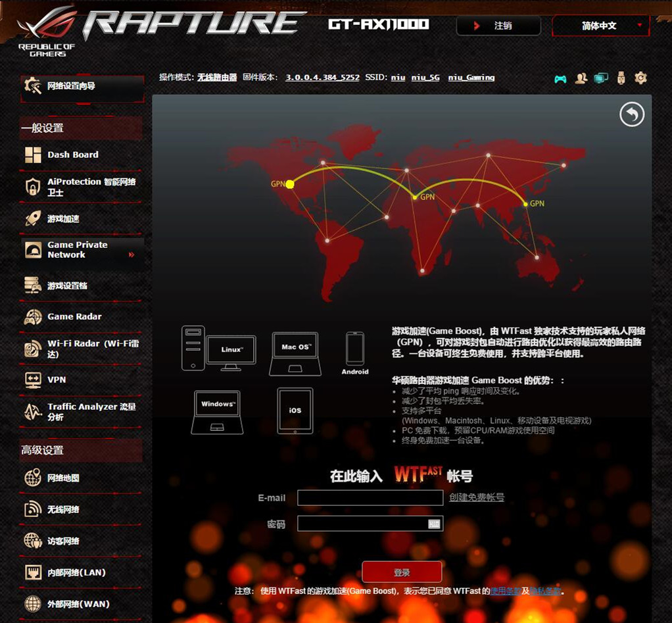Click the Mac OS laptop icon

click(295, 354)
